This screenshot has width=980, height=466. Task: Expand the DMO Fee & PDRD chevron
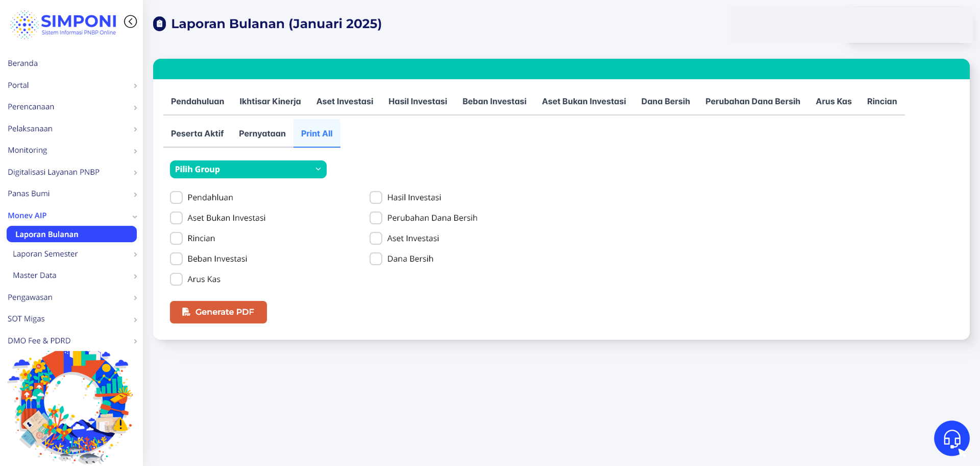[135, 341]
